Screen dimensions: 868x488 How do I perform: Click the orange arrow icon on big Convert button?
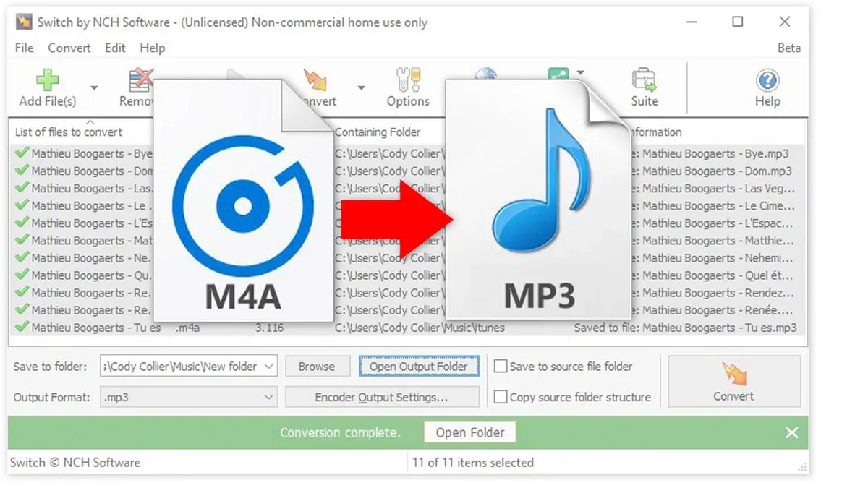(x=733, y=374)
